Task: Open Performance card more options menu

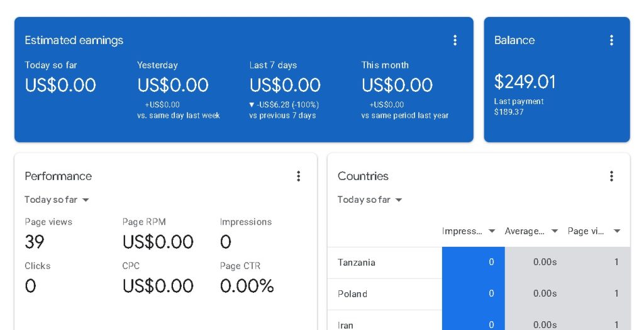Action: click(299, 176)
